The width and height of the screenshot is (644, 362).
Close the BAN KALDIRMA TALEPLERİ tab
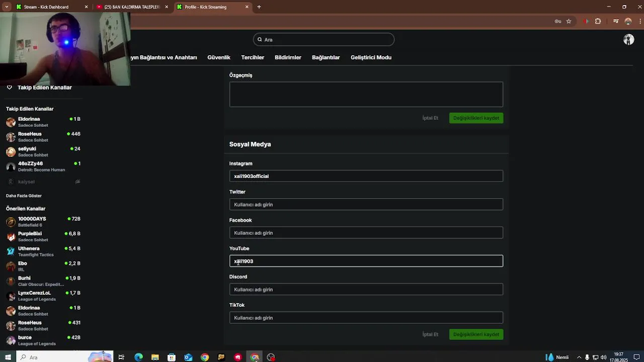pos(167,7)
